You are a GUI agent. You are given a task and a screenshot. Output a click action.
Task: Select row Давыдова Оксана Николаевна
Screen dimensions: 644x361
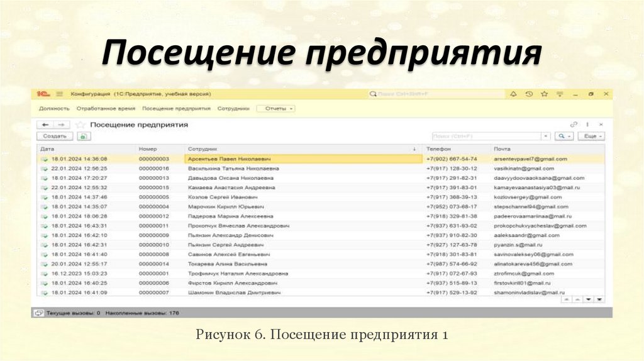click(321, 178)
